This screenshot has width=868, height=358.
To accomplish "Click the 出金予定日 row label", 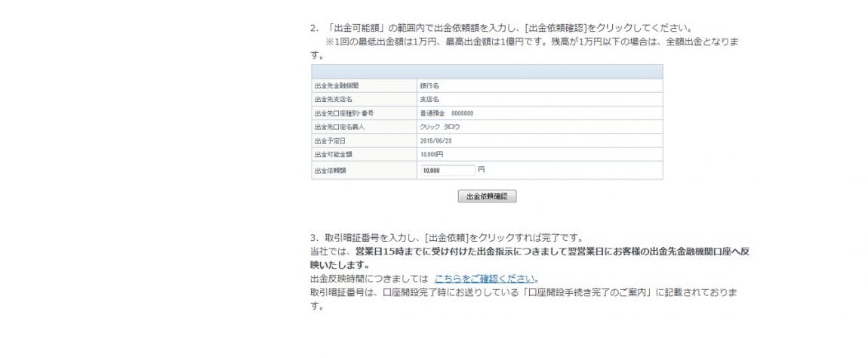I will tap(329, 140).
